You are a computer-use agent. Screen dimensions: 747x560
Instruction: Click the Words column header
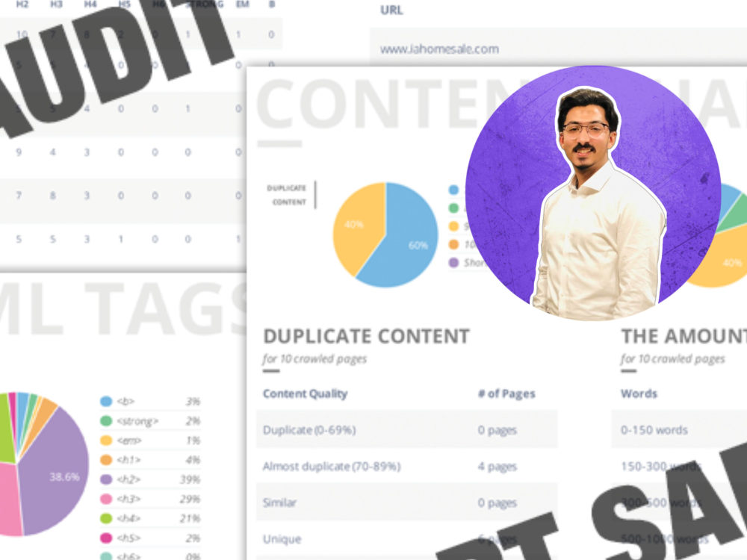639,393
